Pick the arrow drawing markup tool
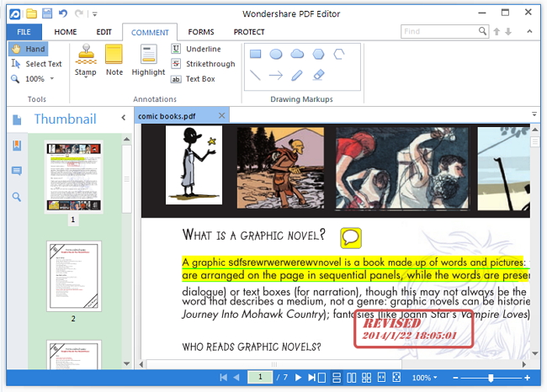This screenshot has width=547, height=392. (x=276, y=76)
